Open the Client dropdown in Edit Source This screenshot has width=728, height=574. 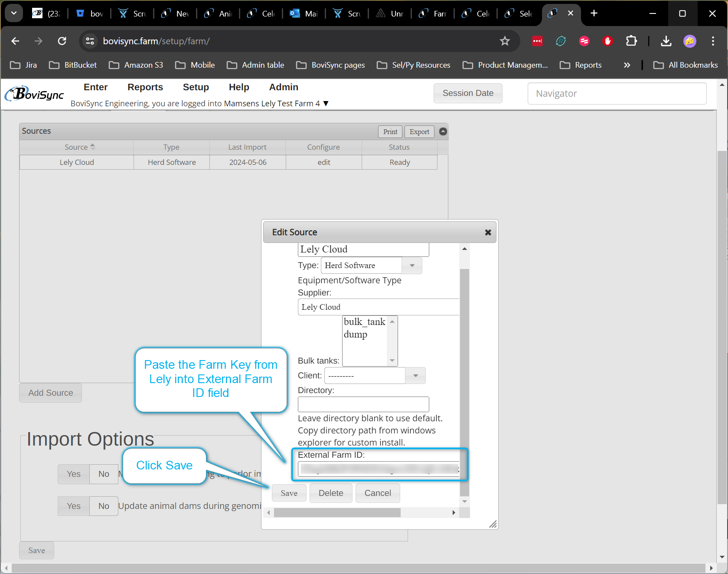pyautogui.click(x=415, y=376)
